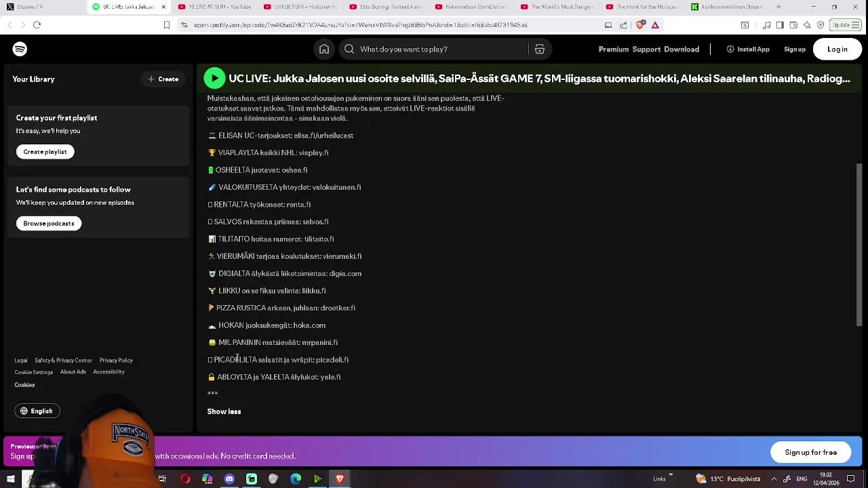Image resolution: width=868 pixels, height=488 pixels.
Task: Click the page vertical scrollbar
Action: click(x=860, y=245)
